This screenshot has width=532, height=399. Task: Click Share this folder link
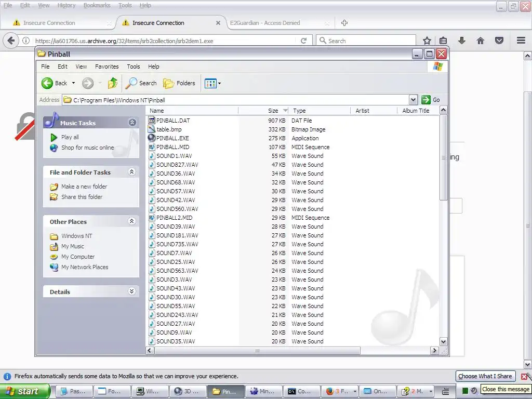click(x=82, y=197)
